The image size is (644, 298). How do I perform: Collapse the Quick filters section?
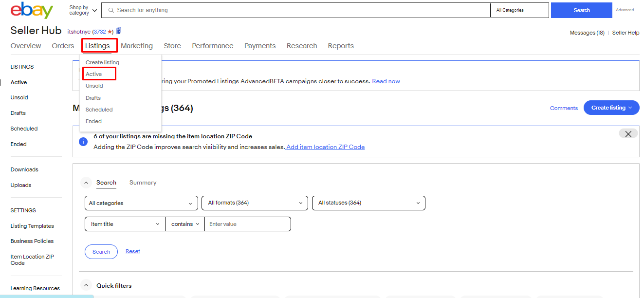tap(86, 285)
